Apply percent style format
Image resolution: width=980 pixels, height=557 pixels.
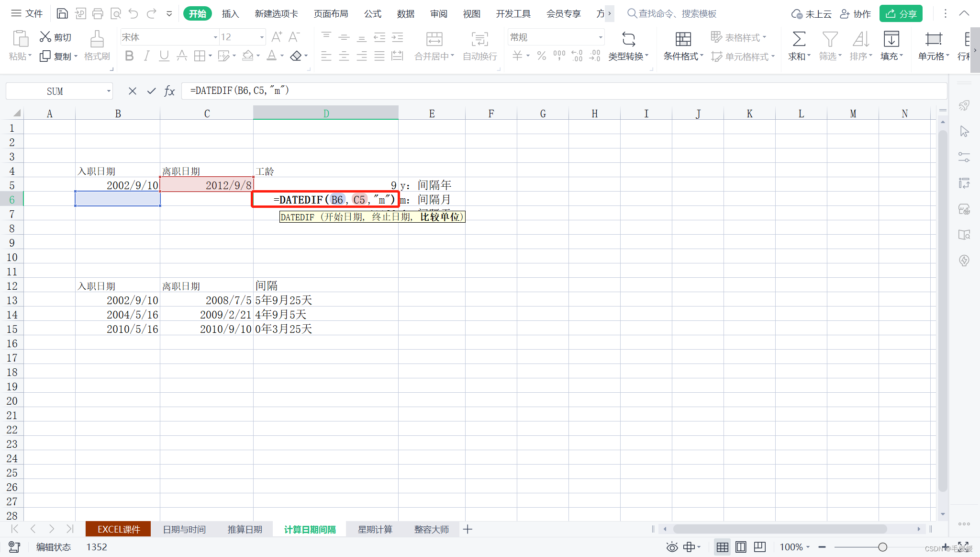click(x=542, y=56)
